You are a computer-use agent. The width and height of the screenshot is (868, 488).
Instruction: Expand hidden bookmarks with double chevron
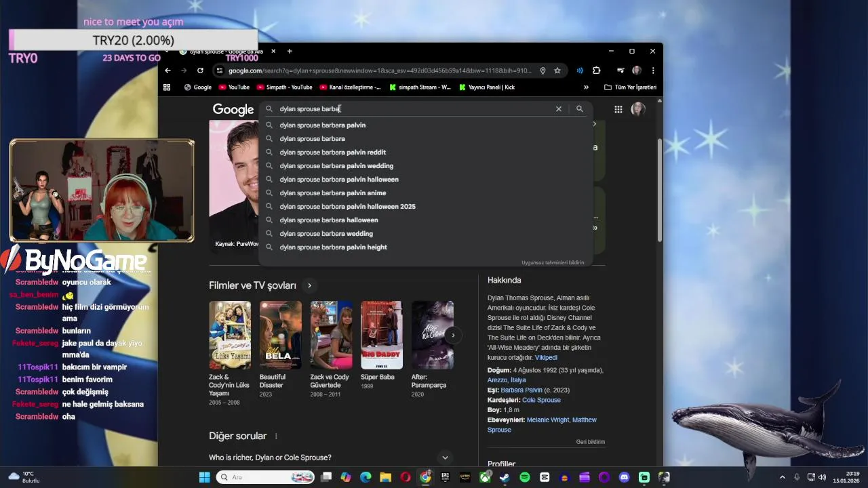pos(586,87)
